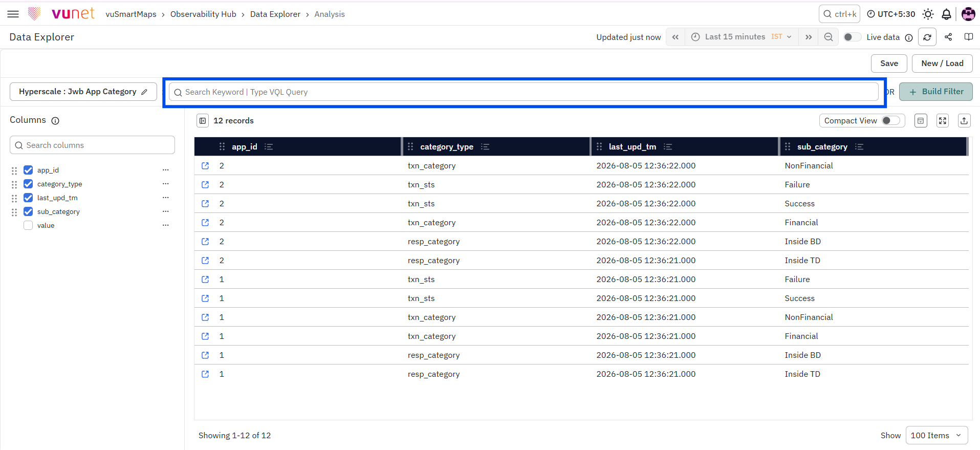The image size is (980, 450).
Task: Click the Save button
Action: pyautogui.click(x=889, y=63)
